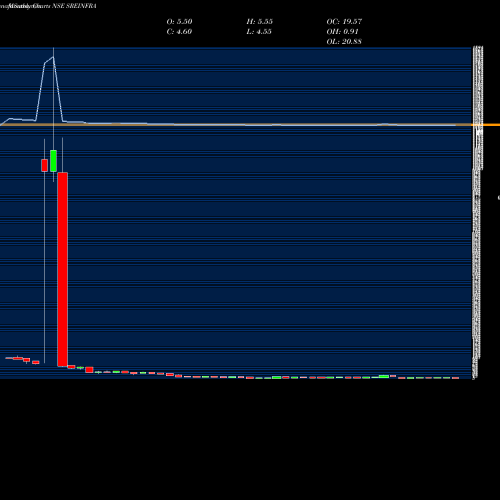
Task: Select the OH: 0.91 reading
Action: point(343,32)
